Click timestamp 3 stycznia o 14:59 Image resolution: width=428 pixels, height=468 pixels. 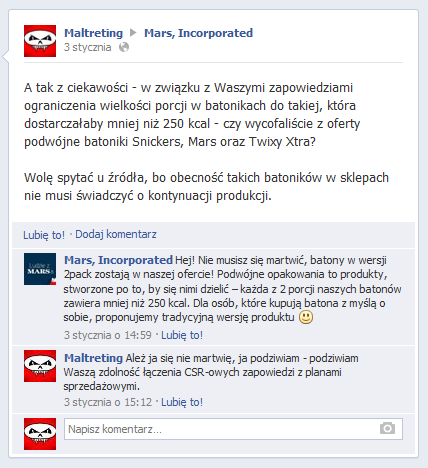(x=108, y=335)
